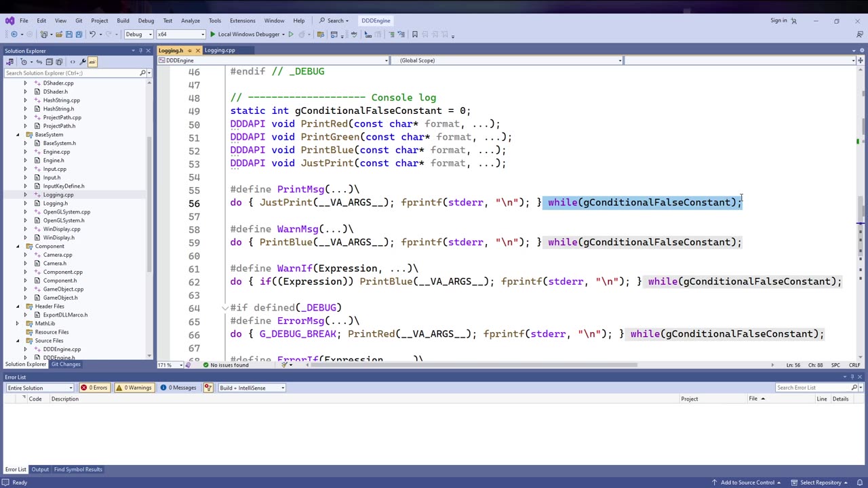Close the Logging.h tab
Screen dimensions: 868x488
click(198, 50)
